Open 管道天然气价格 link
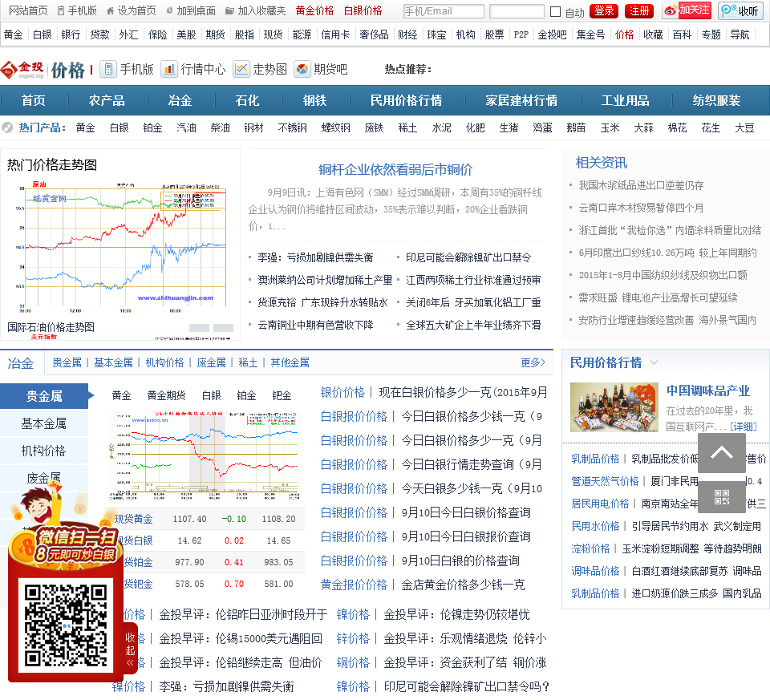Image resolution: width=770 pixels, height=700 pixels. click(x=605, y=481)
